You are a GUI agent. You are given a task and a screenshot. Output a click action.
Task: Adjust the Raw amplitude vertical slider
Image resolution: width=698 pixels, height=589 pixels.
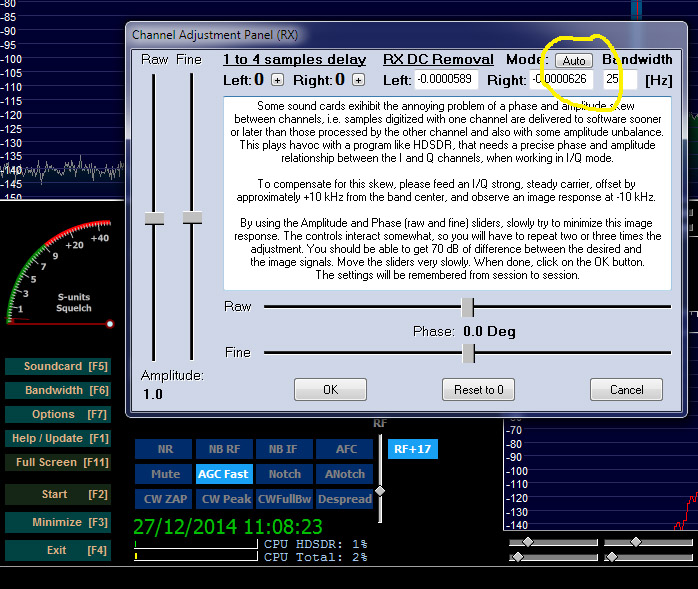154,218
